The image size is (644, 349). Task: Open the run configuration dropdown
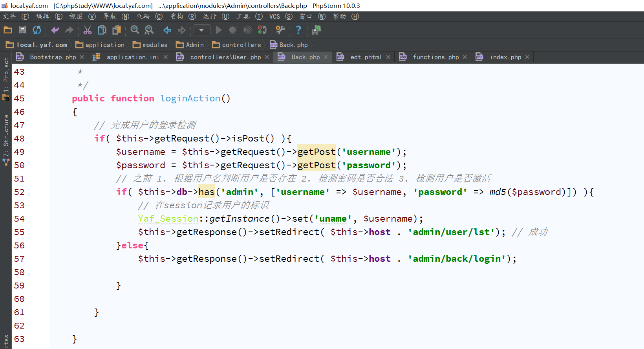(201, 30)
